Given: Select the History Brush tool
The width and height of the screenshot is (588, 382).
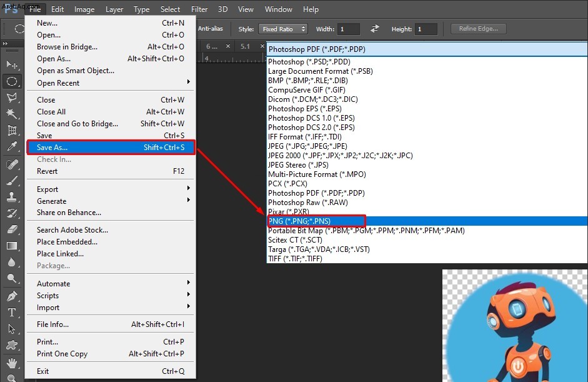Looking at the screenshot, I should pos(12,213).
